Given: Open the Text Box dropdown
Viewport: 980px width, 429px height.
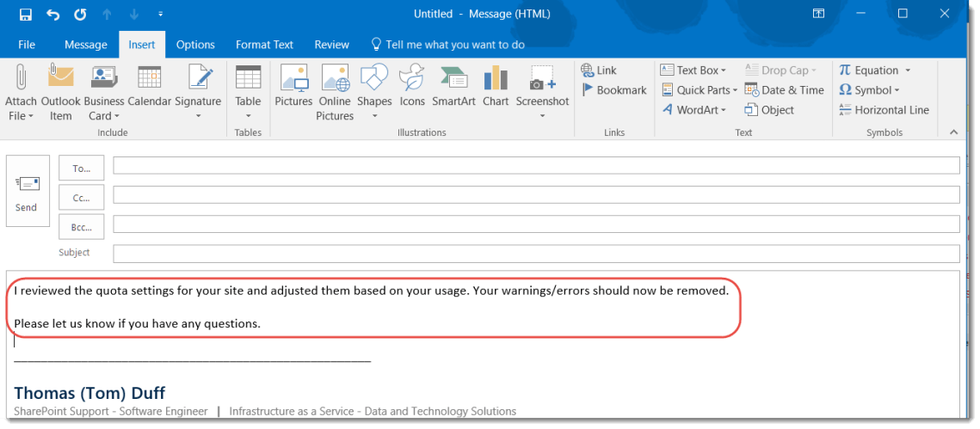Looking at the screenshot, I should [693, 70].
